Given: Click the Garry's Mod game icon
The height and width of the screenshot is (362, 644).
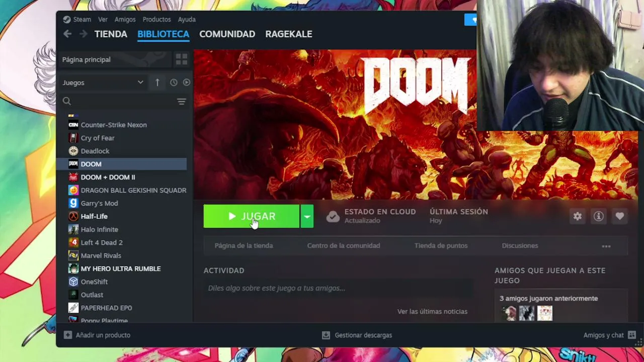Looking at the screenshot, I should [73, 203].
